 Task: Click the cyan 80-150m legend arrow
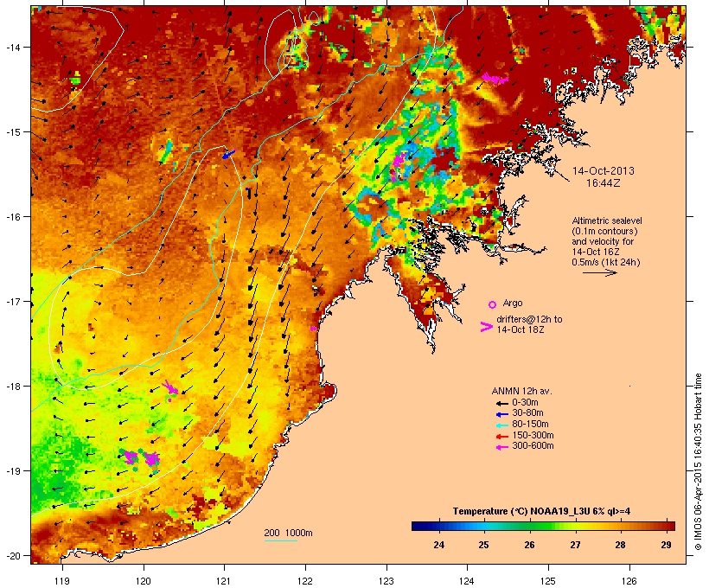502,425
